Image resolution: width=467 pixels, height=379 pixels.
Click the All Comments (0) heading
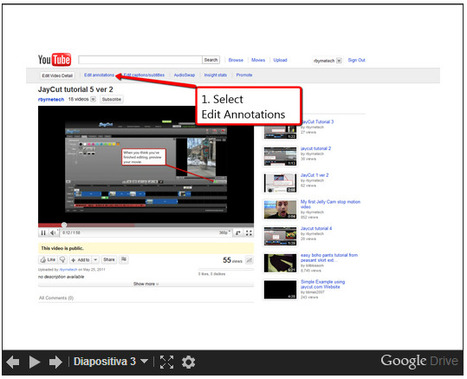[x=56, y=298]
